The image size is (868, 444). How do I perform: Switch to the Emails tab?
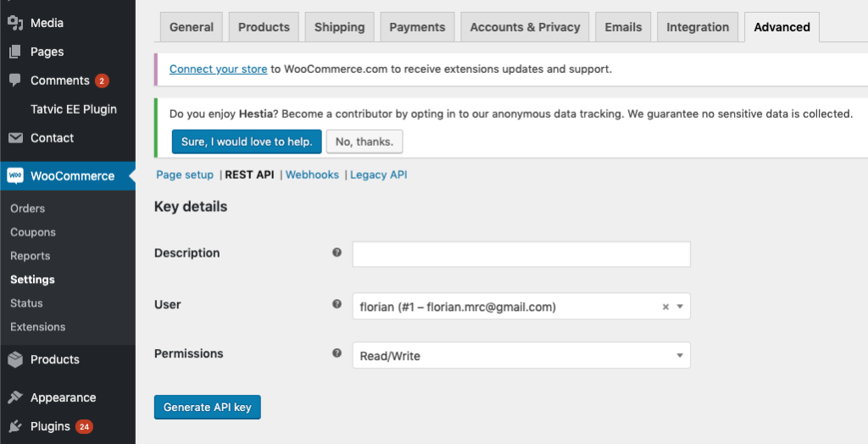point(623,27)
